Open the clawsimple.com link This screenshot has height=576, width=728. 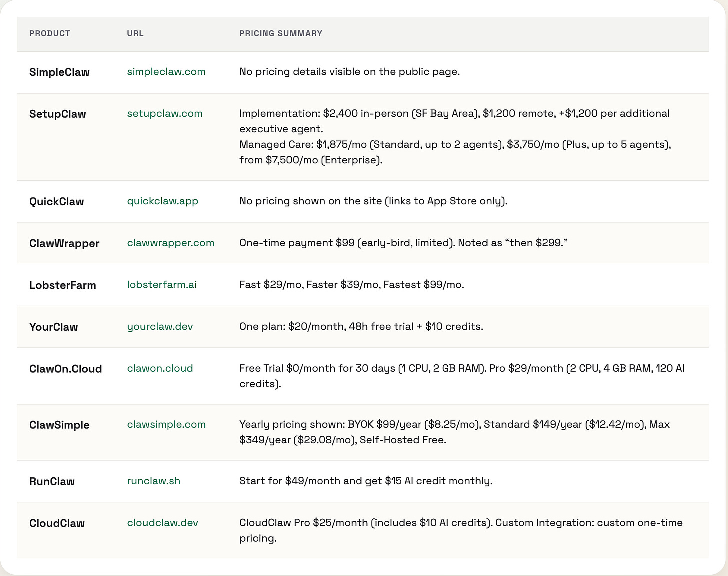tap(166, 425)
